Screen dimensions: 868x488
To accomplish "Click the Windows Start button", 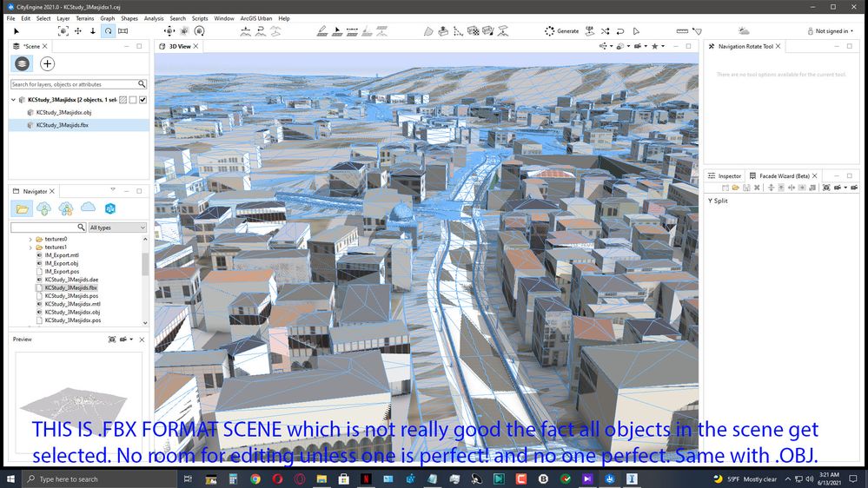I will (x=10, y=478).
